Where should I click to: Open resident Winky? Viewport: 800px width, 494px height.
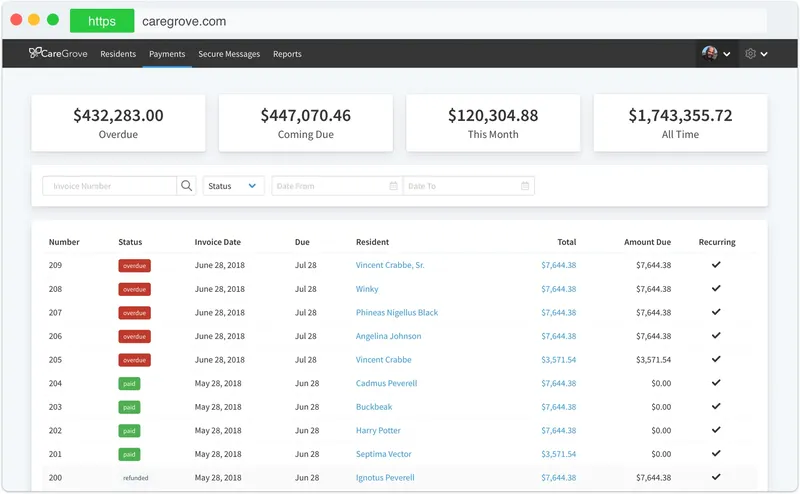point(367,289)
